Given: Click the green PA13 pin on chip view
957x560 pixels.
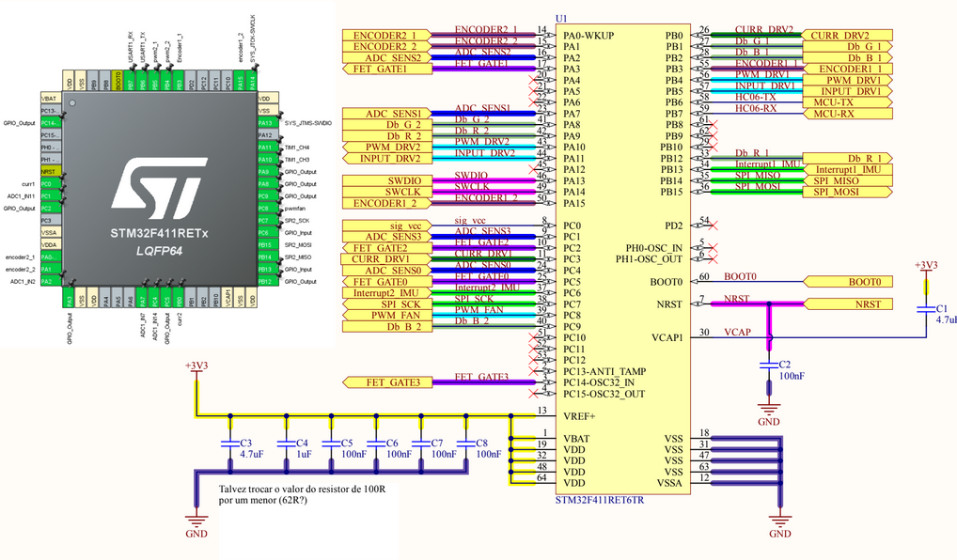Looking at the screenshot, I should 264,123.
